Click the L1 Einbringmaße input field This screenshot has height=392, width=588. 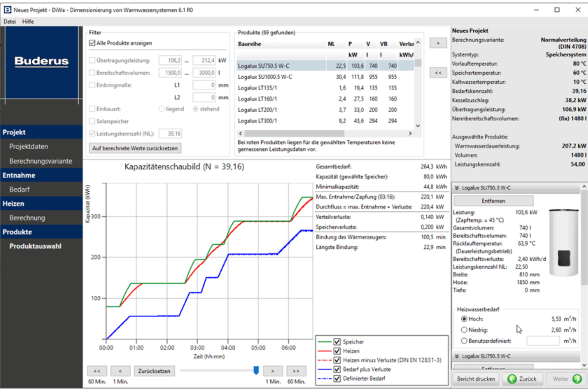(204, 85)
